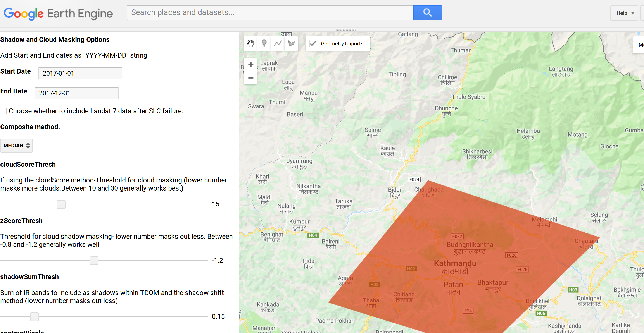644x333 pixels.
Task: Open the MEDIAN composite method dropdown
Action: click(16, 145)
